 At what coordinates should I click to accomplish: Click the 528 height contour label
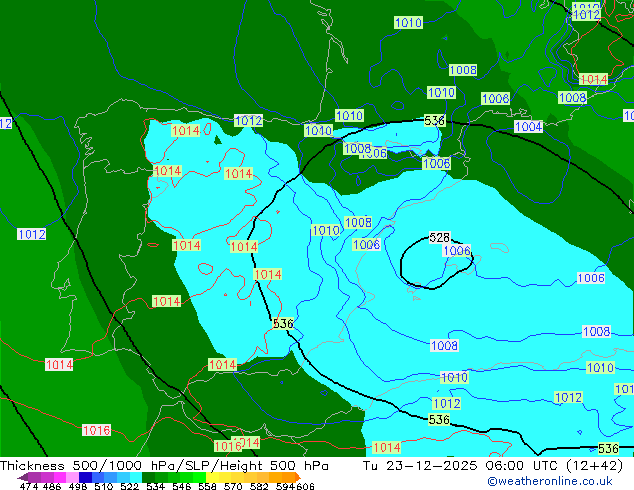point(440,237)
